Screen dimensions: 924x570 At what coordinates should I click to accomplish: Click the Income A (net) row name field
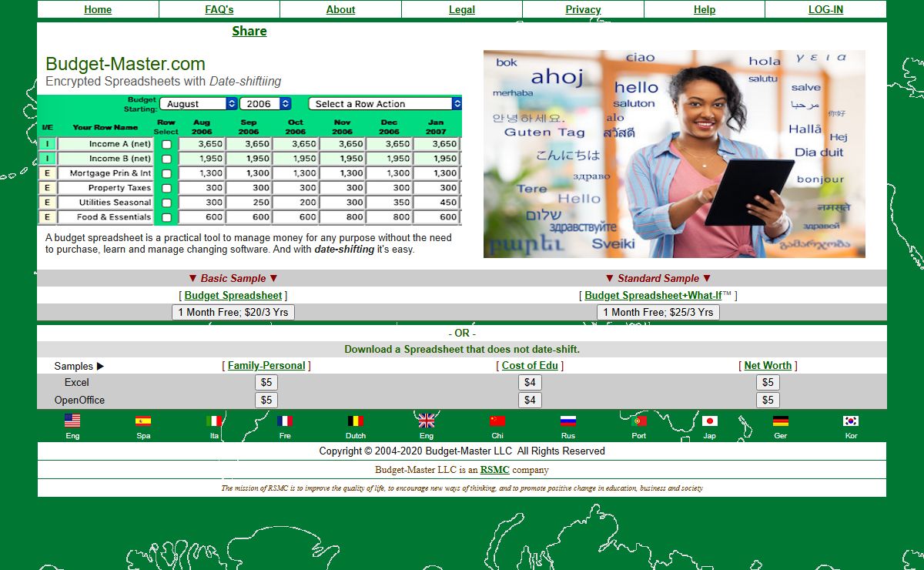pyautogui.click(x=105, y=144)
